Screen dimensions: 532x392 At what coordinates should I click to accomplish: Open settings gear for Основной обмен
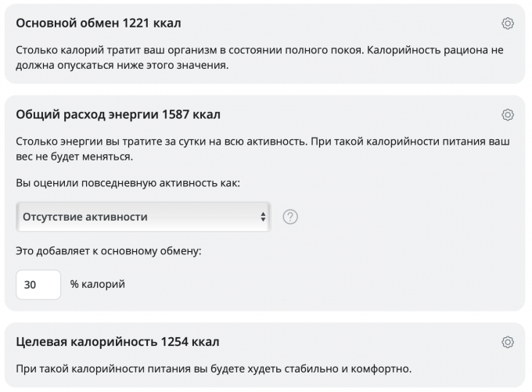[508, 23]
